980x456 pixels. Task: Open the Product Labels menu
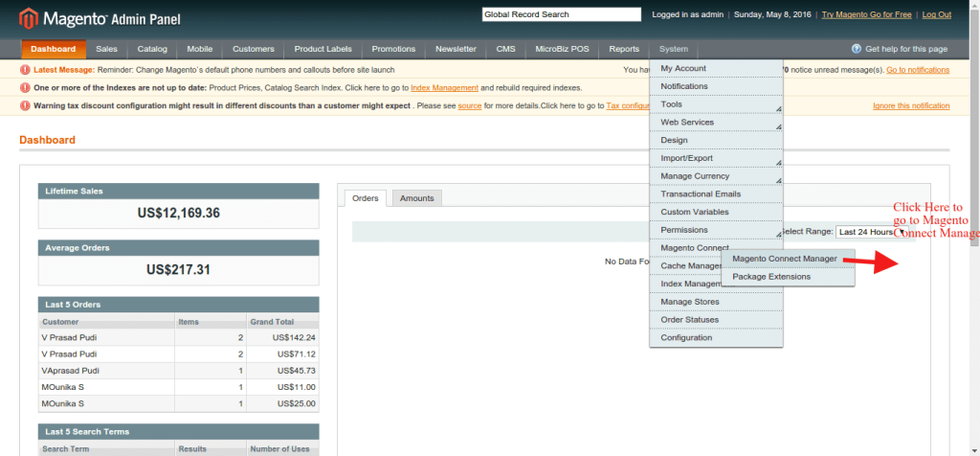(x=323, y=49)
